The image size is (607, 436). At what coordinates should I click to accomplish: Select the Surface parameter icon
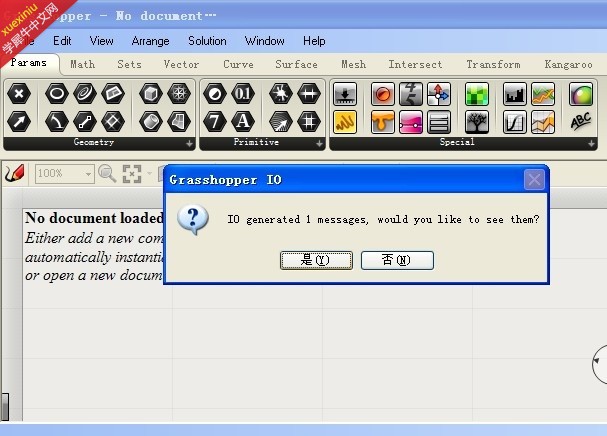click(x=179, y=122)
